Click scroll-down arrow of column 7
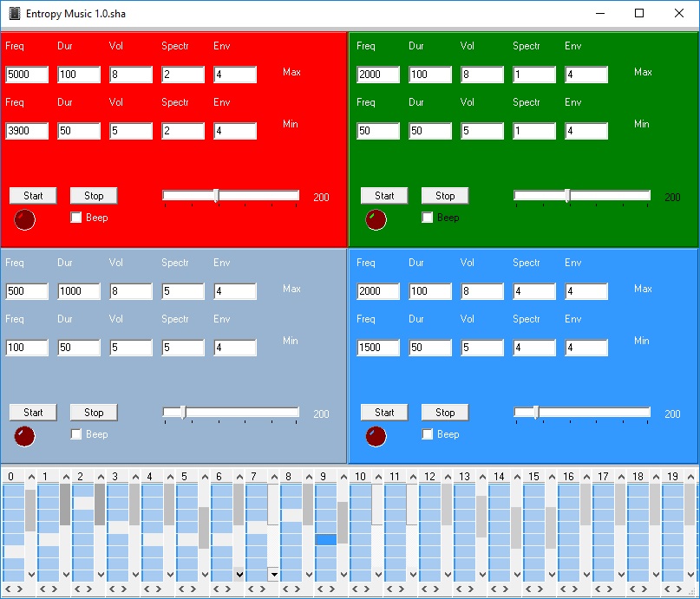Image resolution: width=700 pixels, height=599 pixels. tap(273, 574)
